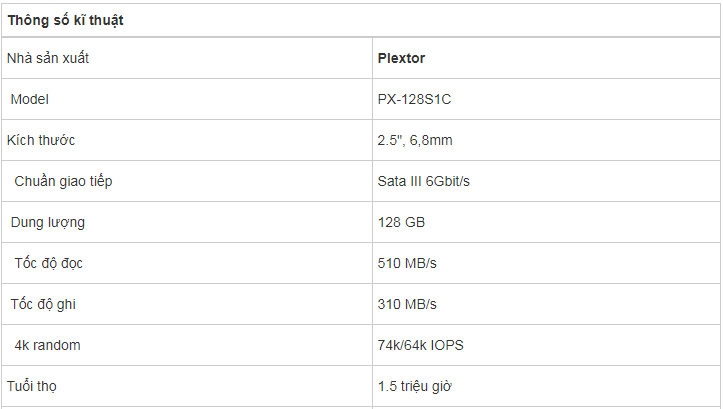This screenshot has height=409, width=723.
Task: Select the 'Model' row label
Action: click(x=30, y=99)
